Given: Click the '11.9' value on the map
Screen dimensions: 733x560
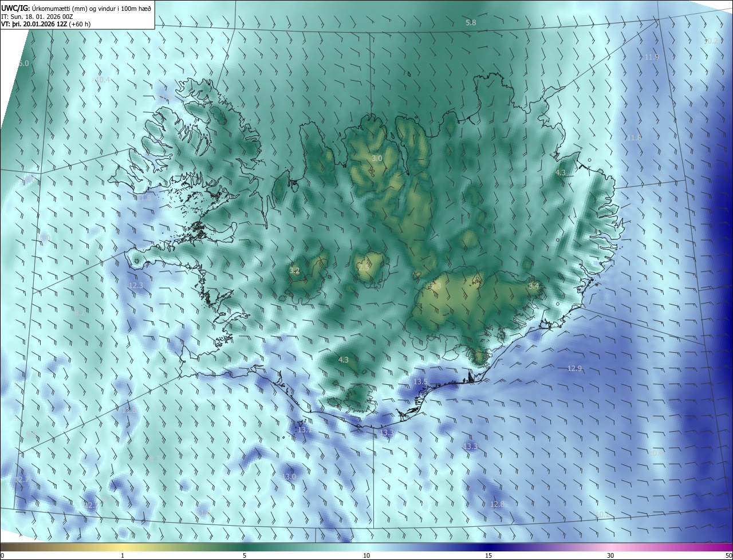Looking at the screenshot, I should click(652, 57).
